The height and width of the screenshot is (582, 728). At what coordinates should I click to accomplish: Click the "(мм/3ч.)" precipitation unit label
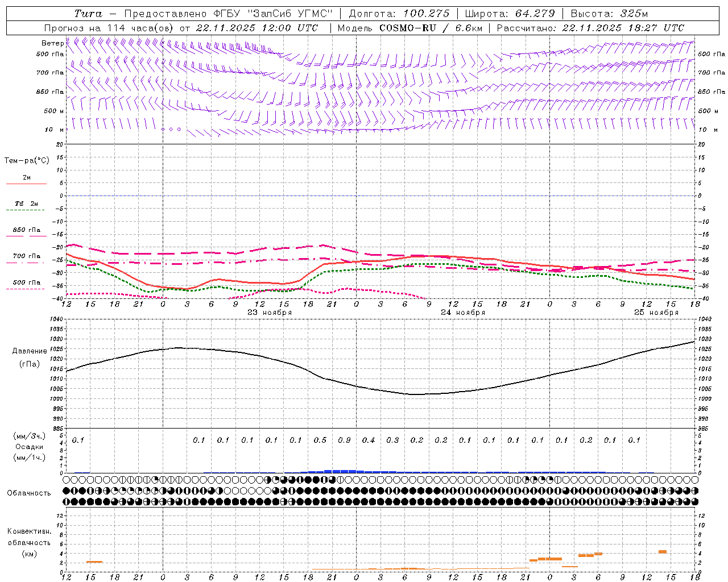(x=30, y=436)
